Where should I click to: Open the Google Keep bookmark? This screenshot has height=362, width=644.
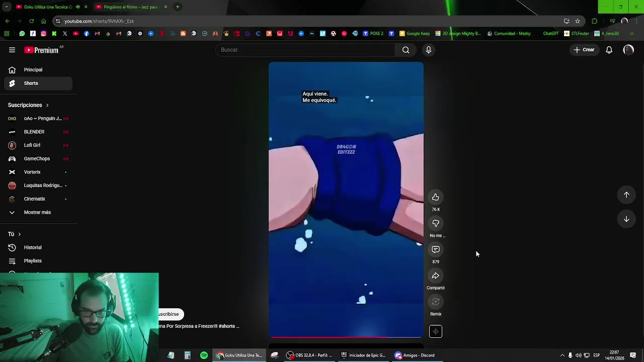pyautogui.click(x=415, y=34)
